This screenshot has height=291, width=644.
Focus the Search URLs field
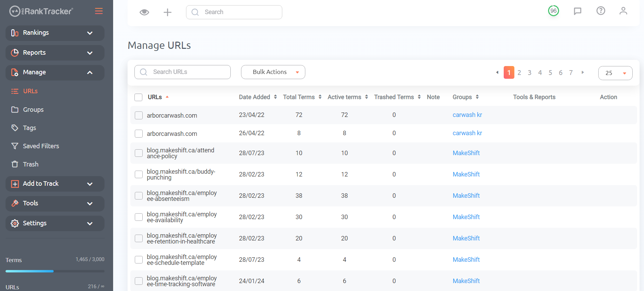click(183, 72)
